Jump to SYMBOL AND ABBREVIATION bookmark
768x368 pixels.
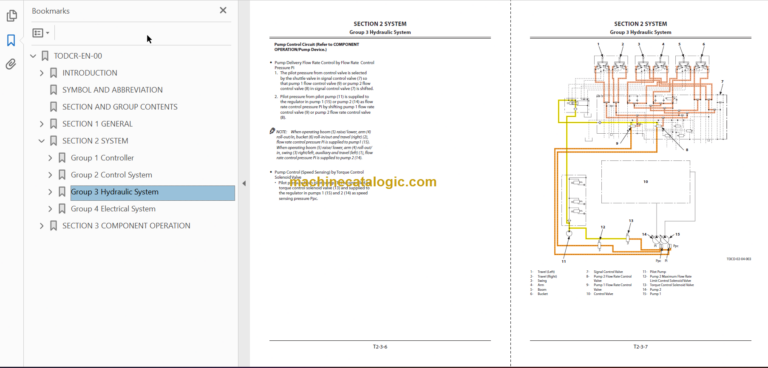point(112,90)
